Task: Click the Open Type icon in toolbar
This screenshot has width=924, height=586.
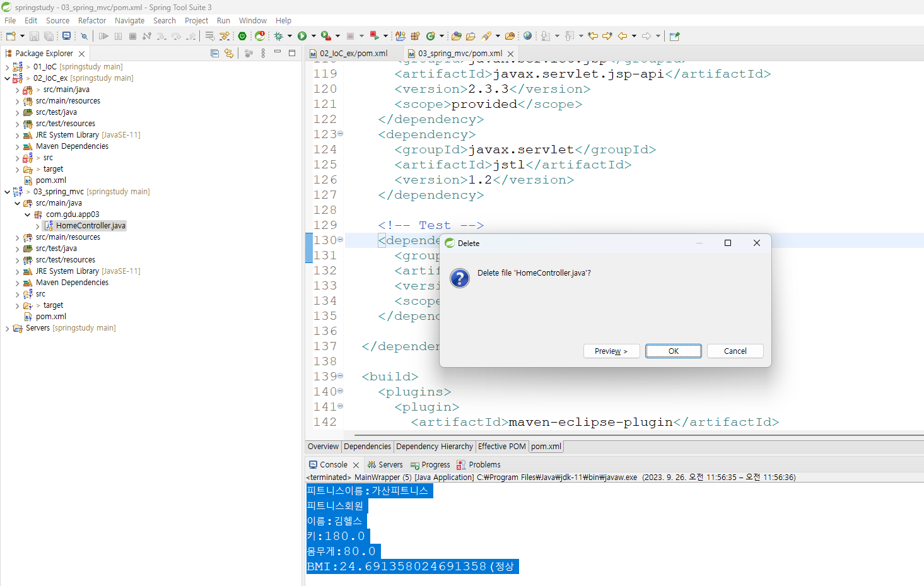Action: [x=457, y=36]
